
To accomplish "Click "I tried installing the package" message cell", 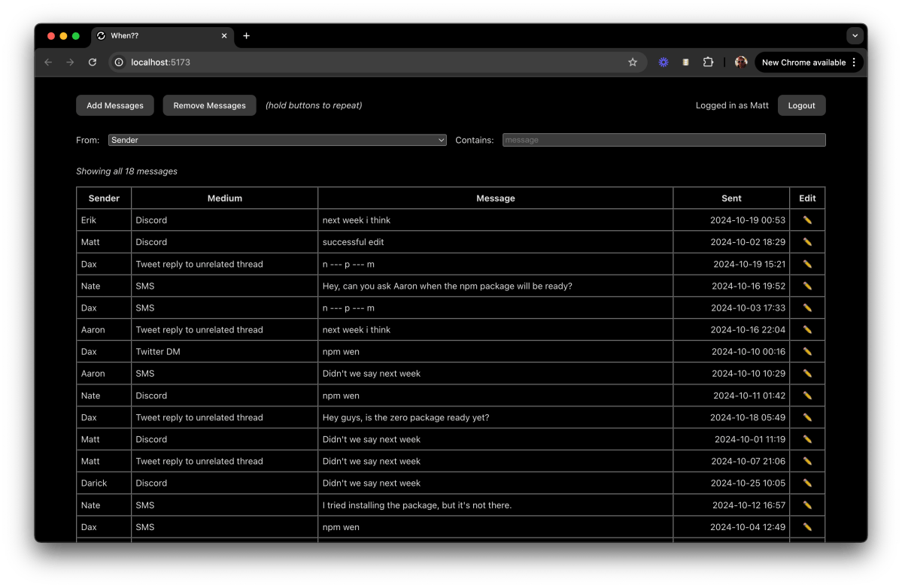I will tap(495, 505).
